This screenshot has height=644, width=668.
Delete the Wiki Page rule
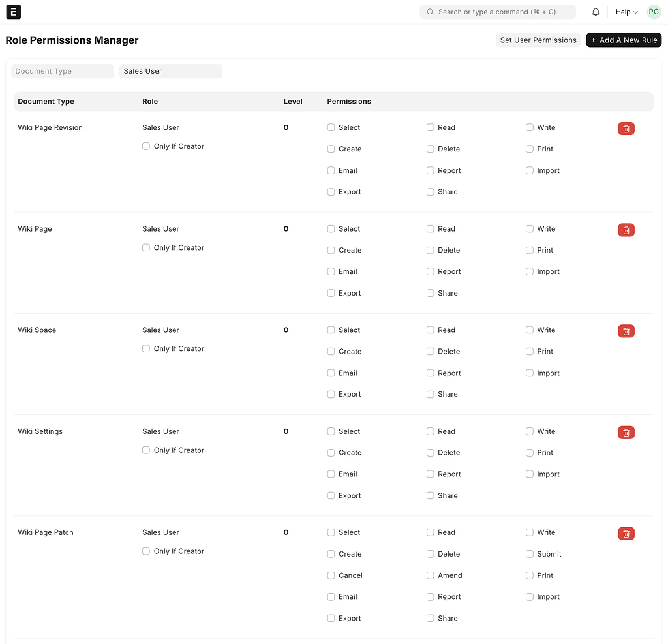[626, 230]
